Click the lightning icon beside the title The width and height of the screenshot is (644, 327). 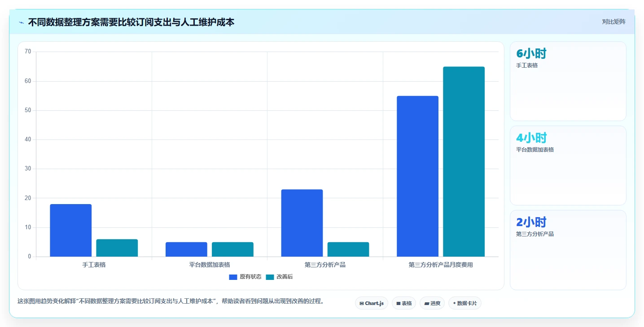21,22
